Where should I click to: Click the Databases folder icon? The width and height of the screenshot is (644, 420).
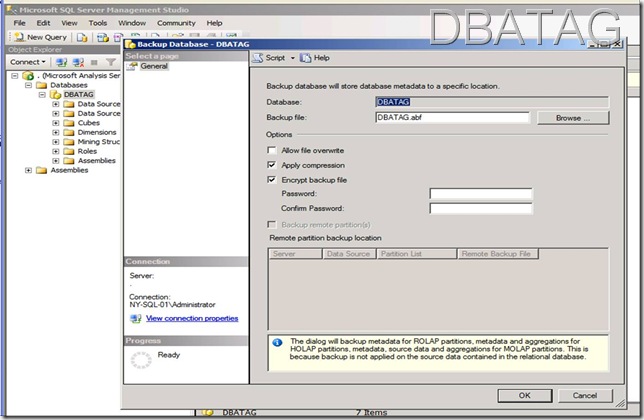[41, 85]
